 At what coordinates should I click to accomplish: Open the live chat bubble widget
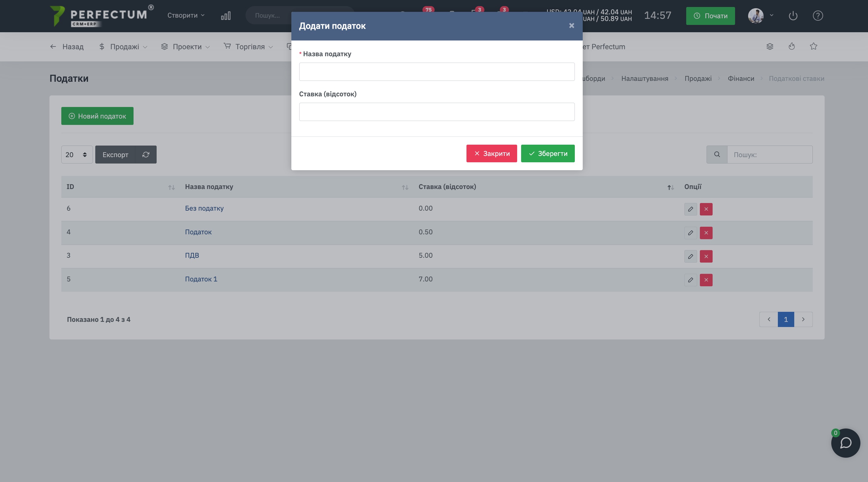point(846,443)
